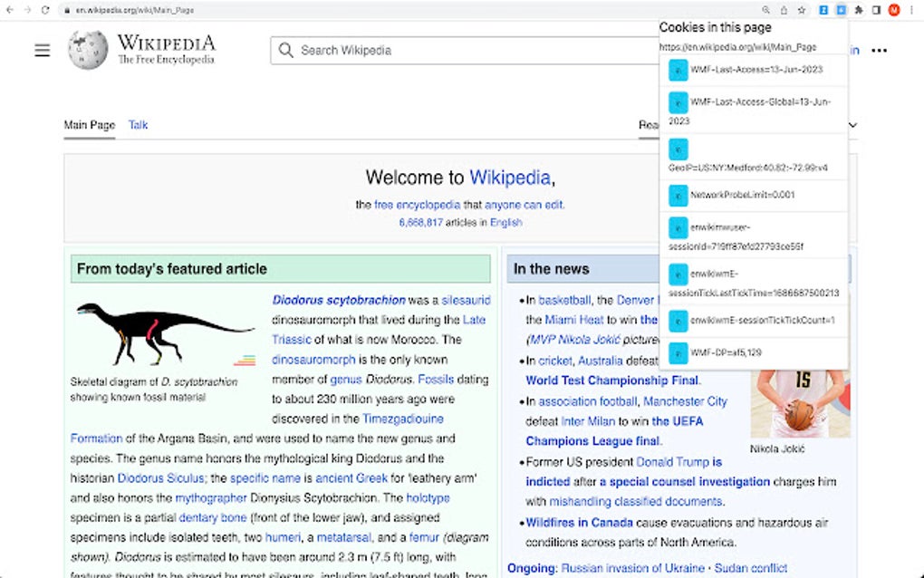Click the Wikipedia globe logo
The image size is (924, 578).
pos(87,50)
